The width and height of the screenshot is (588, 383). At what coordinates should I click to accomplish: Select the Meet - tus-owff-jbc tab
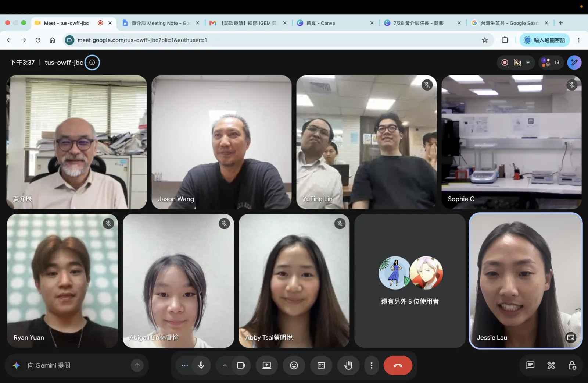coord(73,23)
